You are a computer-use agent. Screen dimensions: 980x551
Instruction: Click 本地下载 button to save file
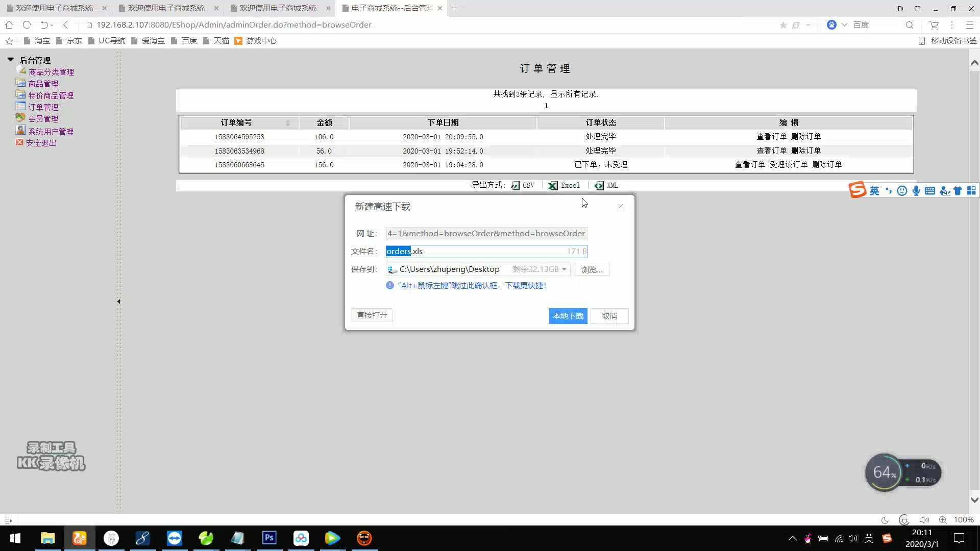[x=569, y=315]
